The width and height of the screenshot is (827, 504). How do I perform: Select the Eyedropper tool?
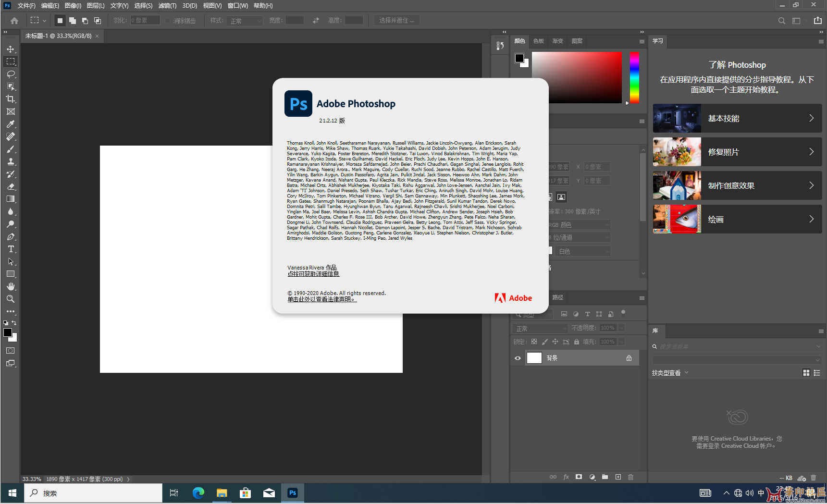[x=11, y=124]
